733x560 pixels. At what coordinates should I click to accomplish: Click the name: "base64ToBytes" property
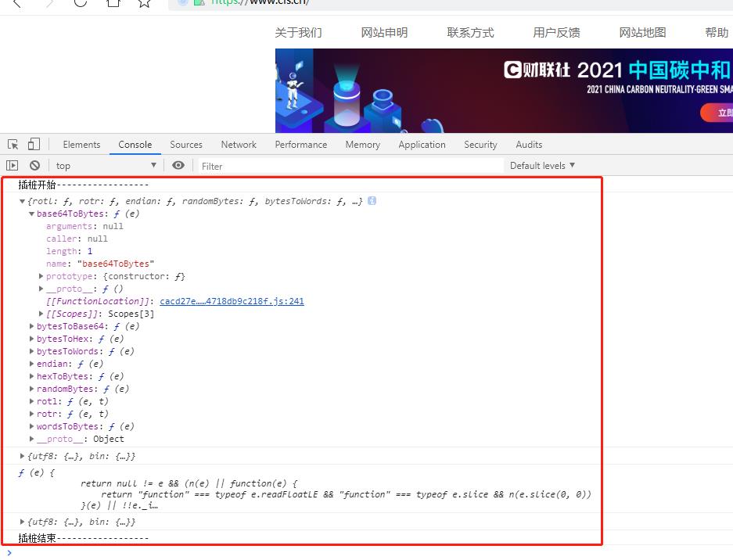point(100,264)
